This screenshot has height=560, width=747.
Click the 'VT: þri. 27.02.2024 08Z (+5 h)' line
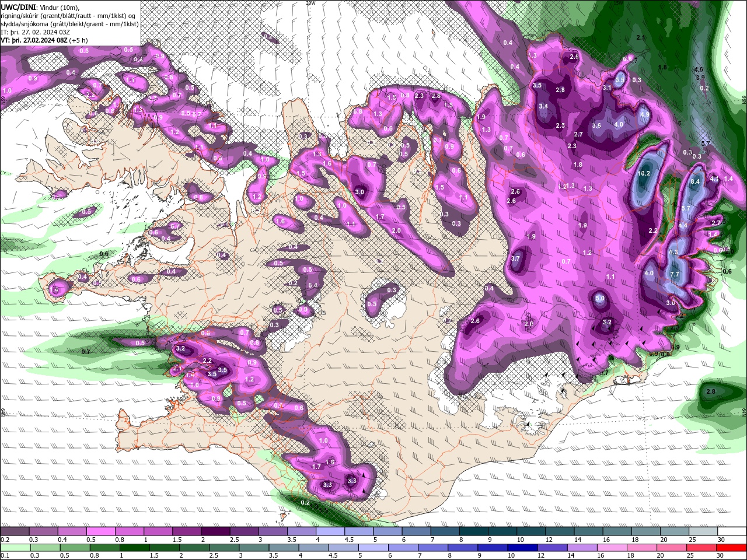coord(44,40)
